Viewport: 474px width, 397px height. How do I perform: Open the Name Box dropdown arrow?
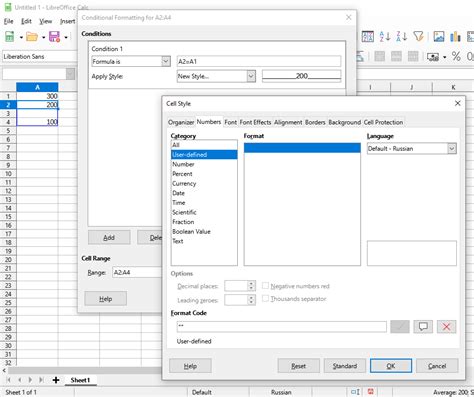[x=70, y=74]
